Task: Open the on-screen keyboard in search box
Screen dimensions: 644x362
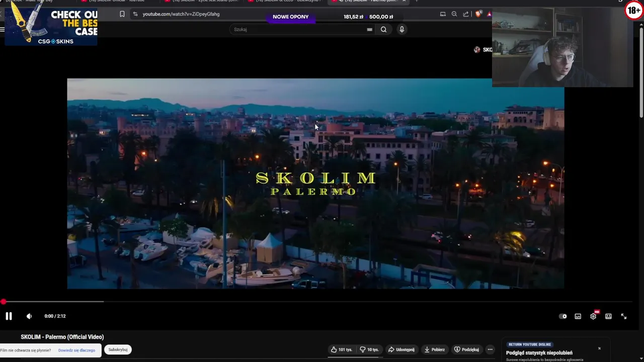Action: coord(369,29)
